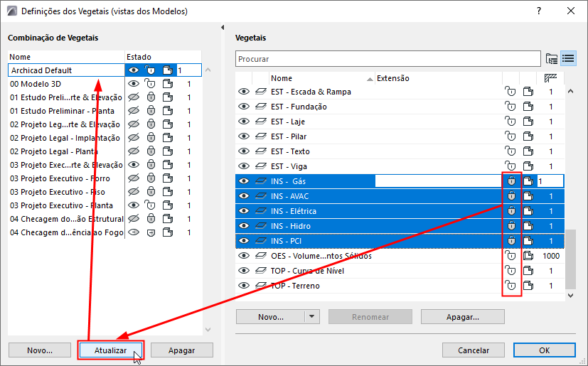Click Novo... button in Vegetais panel
The height and width of the screenshot is (366, 588).
(x=270, y=317)
